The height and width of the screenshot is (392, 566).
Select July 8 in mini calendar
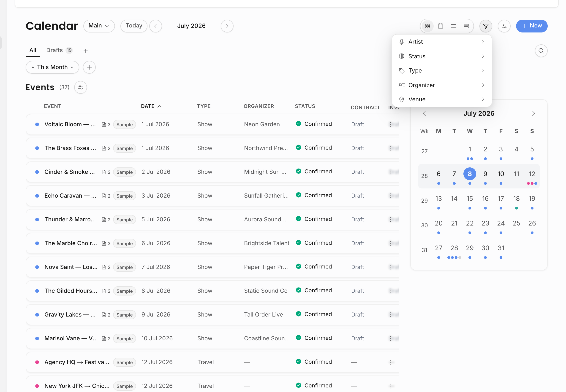coord(470,174)
